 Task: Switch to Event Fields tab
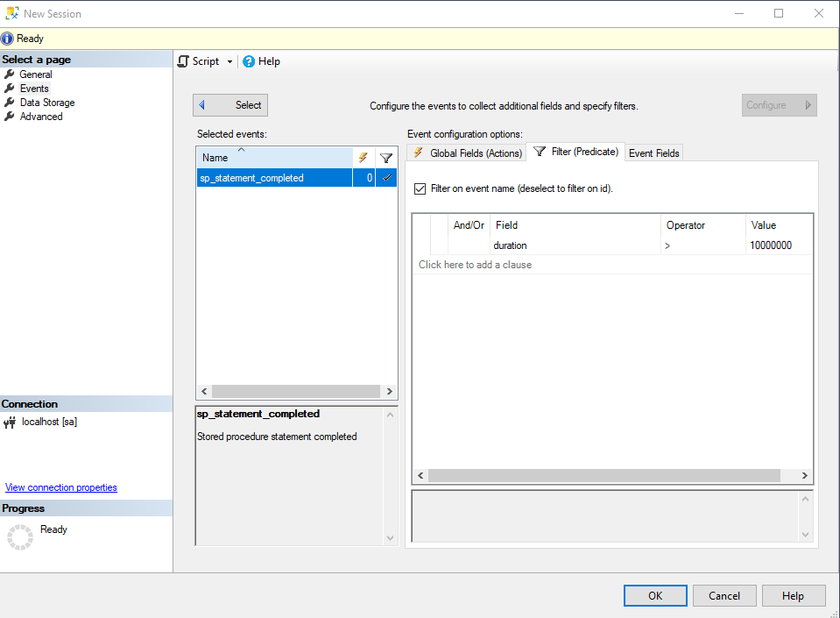(x=653, y=153)
